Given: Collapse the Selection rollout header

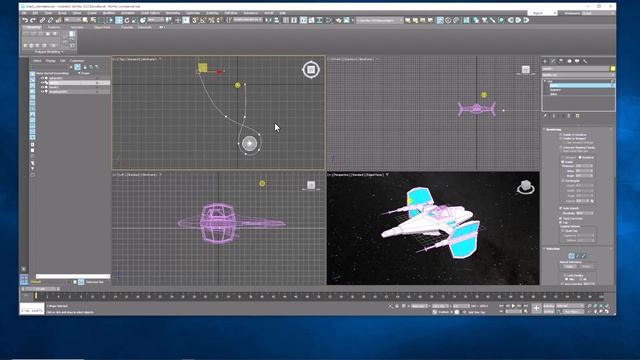Looking at the screenshot, I should pyautogui.click(x=553, y=249).
